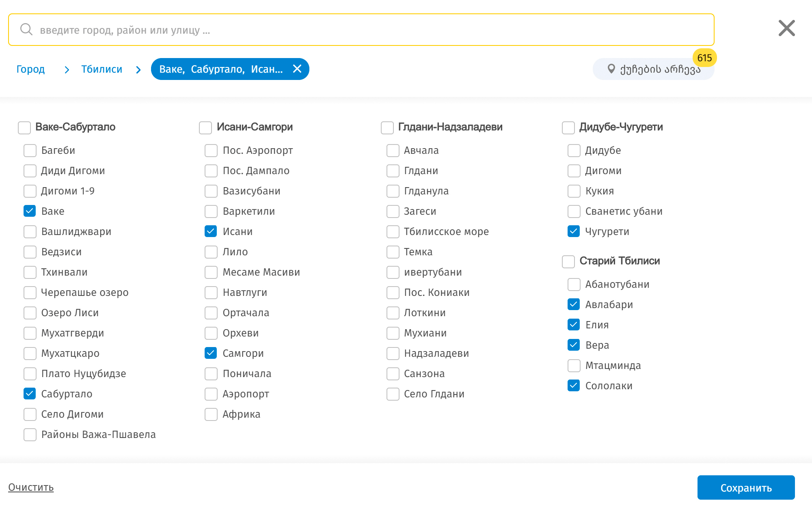Click the 615 results badge
The height and width of the screenshot is (509, 812).
[704, 58]
